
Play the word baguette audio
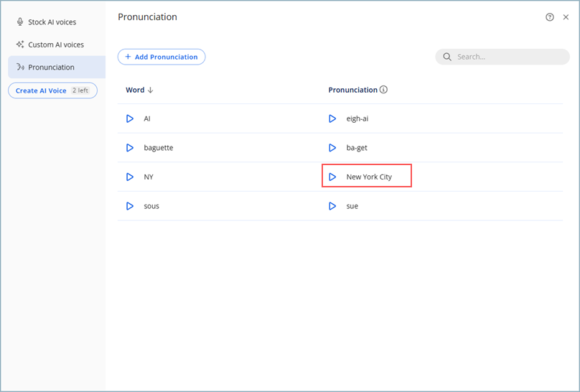coord(130,148)
